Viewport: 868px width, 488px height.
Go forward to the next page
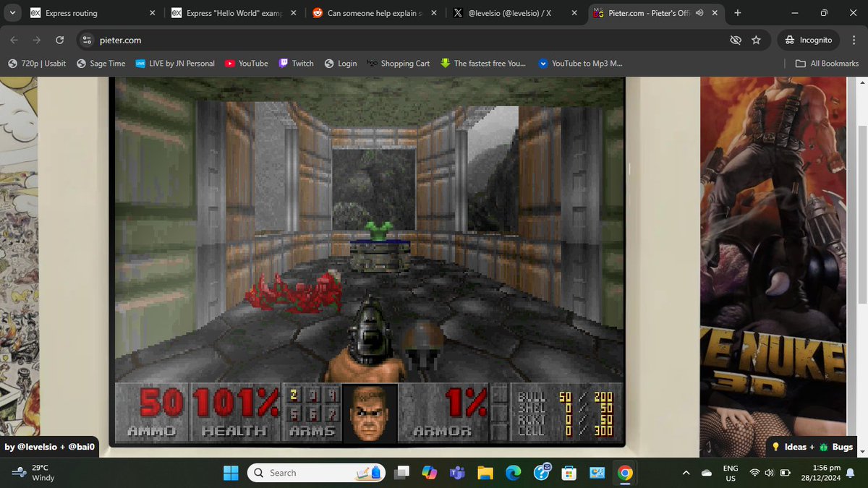[37, 40]
